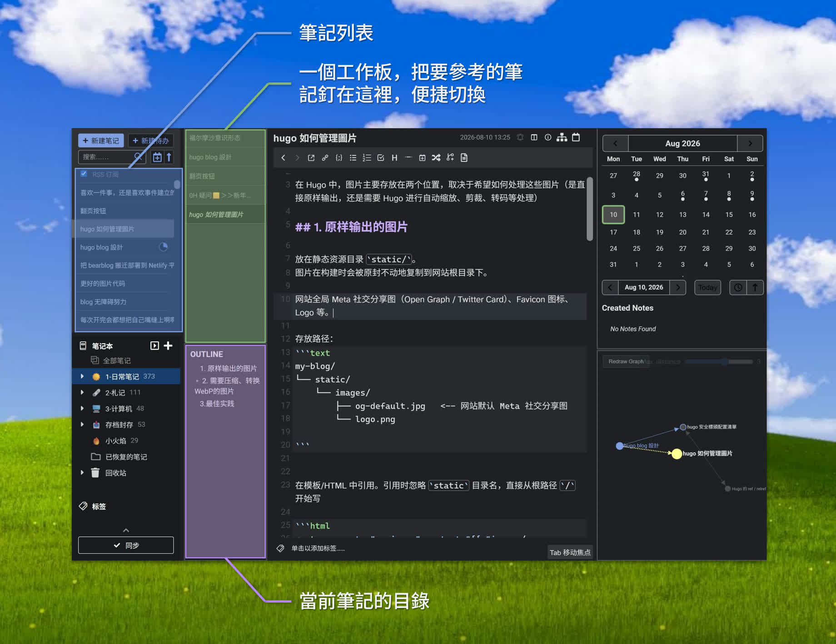Toggle the calendar panel icon in note header
This screenshot has height=644, width=836.
pos(576,137)
